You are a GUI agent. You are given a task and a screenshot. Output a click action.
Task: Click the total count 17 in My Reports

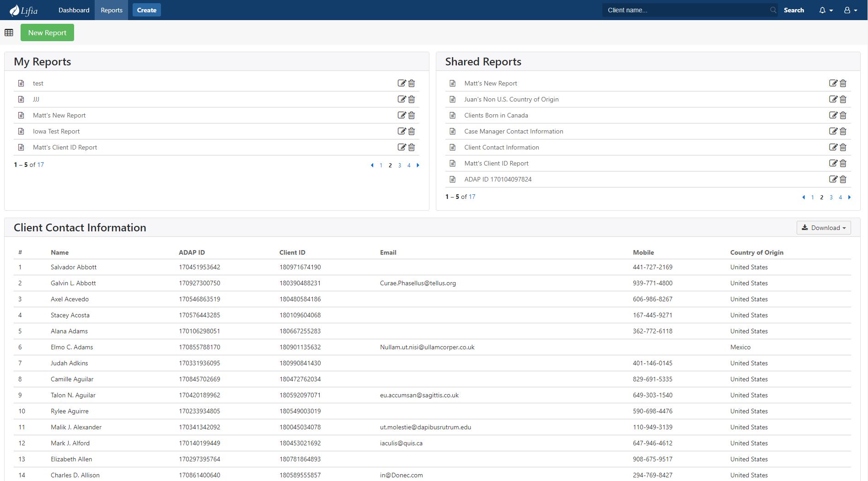tap(41, 165)
